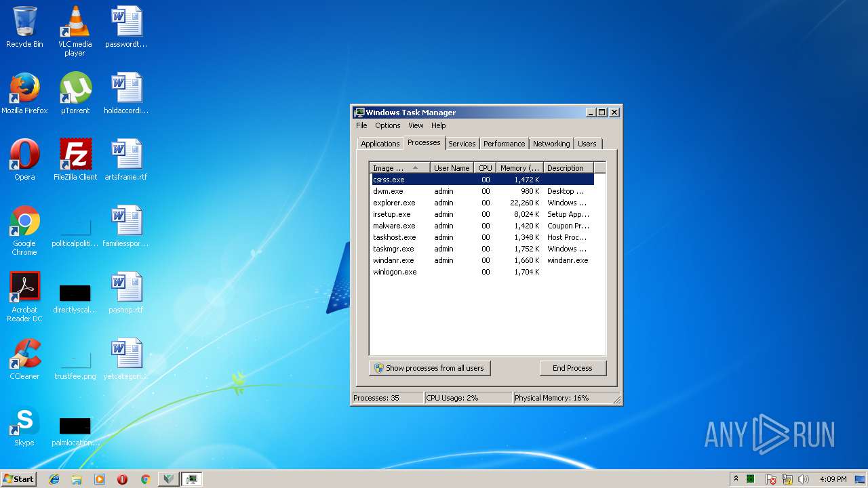Screen dimensions: 868x488
Task: Click the 4:09 PM taskbar clock
Action: (x=833, y=479)
